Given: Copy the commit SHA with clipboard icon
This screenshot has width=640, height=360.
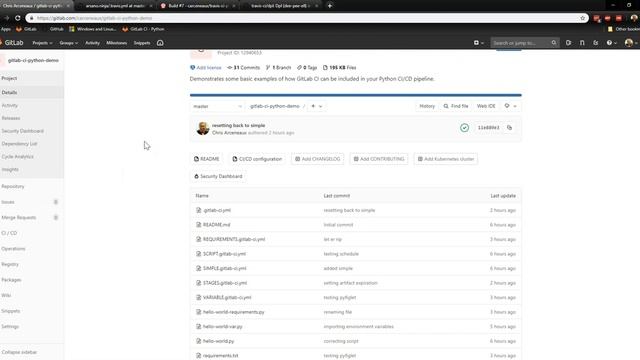Looking at the screenshot, I should 509,128.
